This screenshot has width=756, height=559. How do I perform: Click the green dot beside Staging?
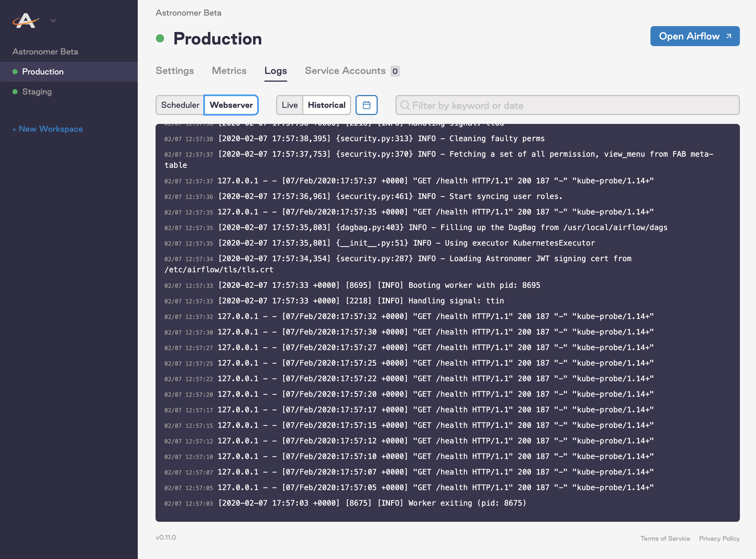click(x=15, y=92)
